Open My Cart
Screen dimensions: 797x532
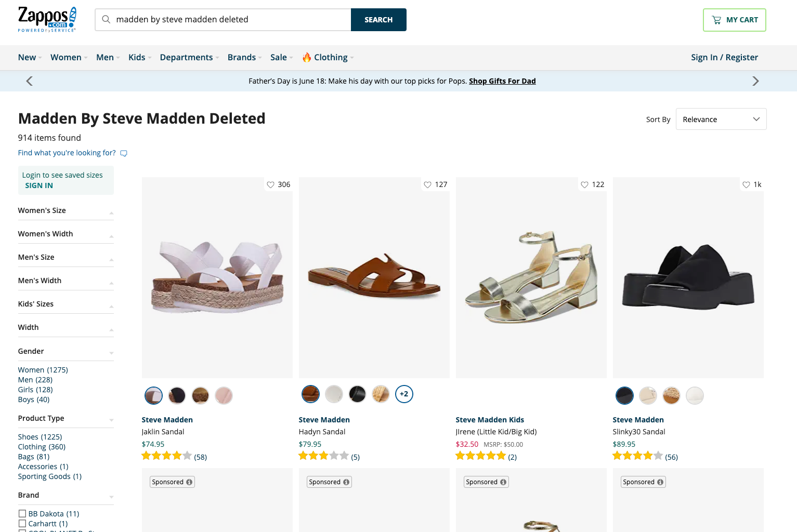tap(734, 20)
